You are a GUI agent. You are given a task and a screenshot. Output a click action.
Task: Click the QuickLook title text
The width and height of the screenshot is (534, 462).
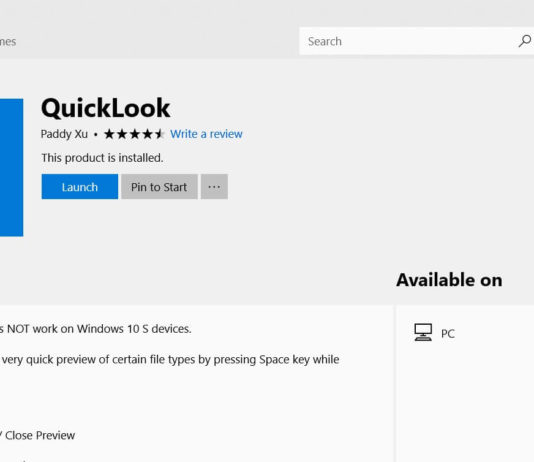point(106,108)
